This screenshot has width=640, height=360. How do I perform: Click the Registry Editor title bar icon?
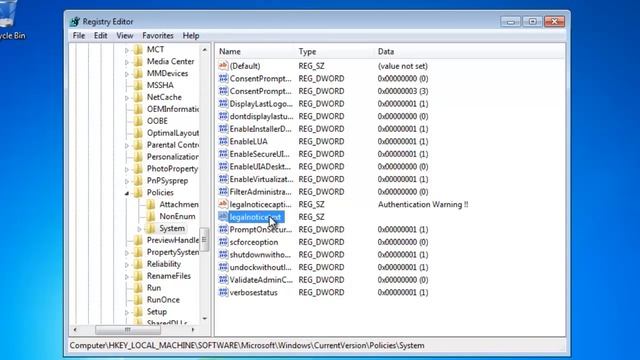[75, 21]
